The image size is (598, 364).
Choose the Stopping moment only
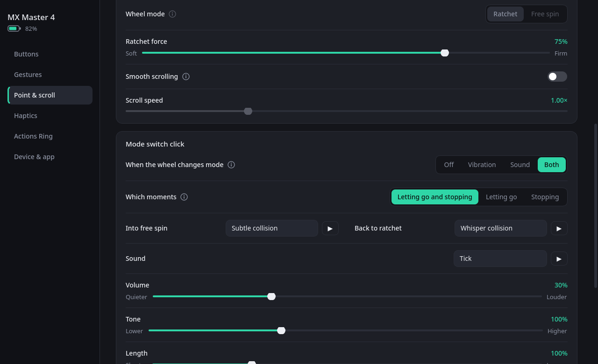pyautogui.click(x=545, y=197)
